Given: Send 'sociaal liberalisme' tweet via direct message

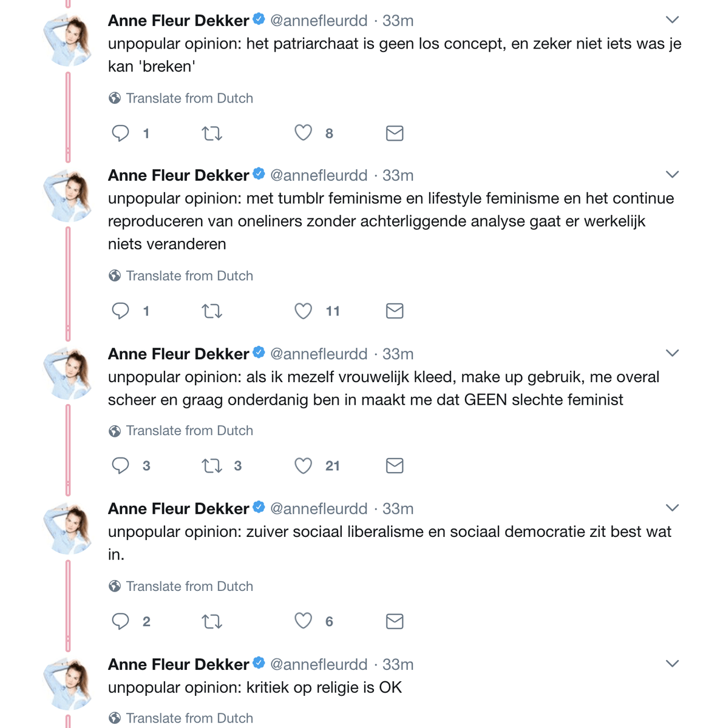Looking at the screenshot, I should (395, 621).
